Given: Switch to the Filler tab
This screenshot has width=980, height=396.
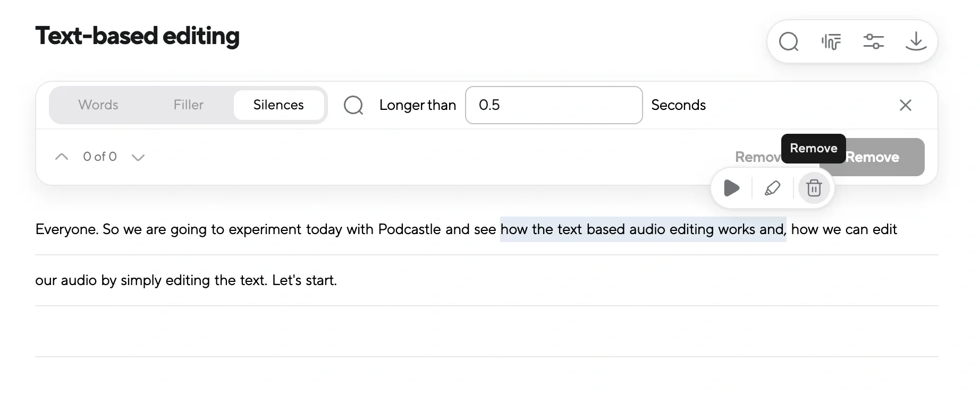Looking at the screenshot, I should (188, 105).
